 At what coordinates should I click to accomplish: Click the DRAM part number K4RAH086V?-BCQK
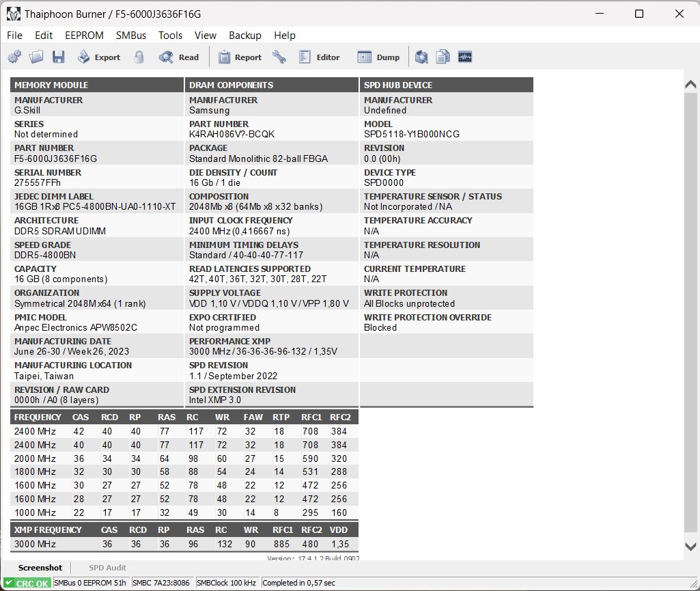click(x=232, y=134)
